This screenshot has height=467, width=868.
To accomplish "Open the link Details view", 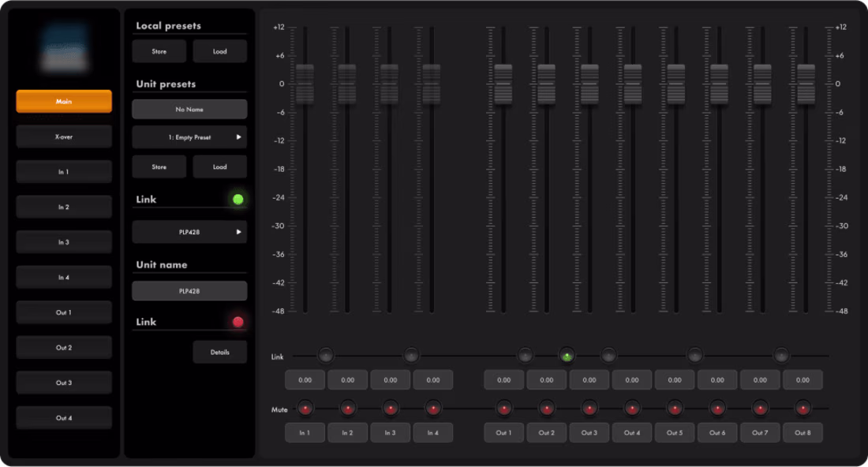I will [x=220, y=352].
